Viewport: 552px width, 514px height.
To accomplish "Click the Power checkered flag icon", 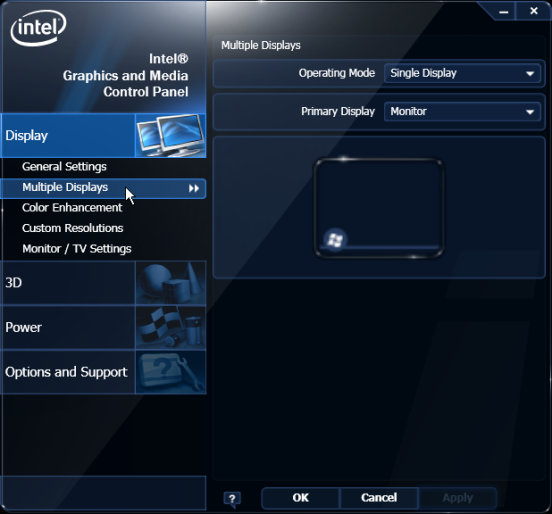I will click(x=171, y=327).
